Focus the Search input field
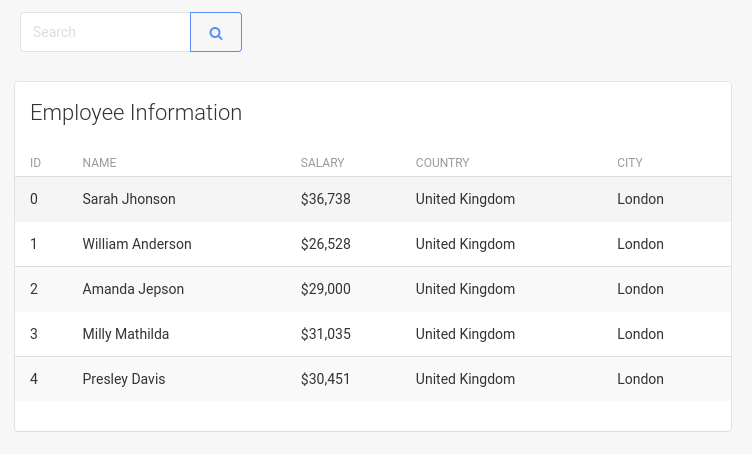 coord(105,32)
